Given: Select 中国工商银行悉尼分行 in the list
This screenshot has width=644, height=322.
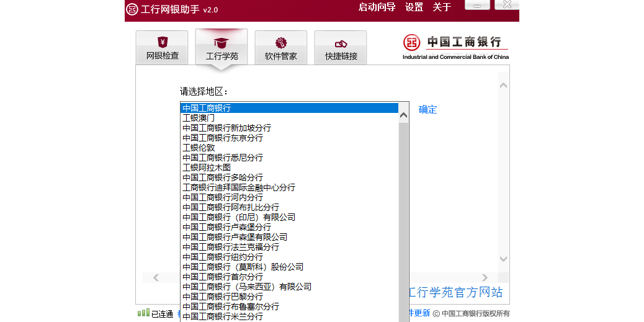Looking at the screenshot, I should coord(289,158).
